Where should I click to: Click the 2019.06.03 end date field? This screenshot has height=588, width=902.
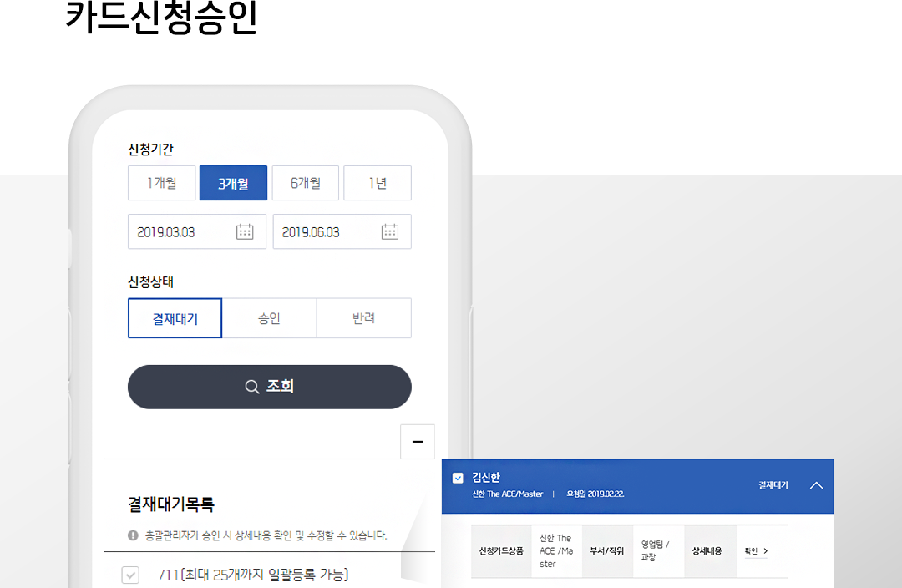[x=342, y=232]
